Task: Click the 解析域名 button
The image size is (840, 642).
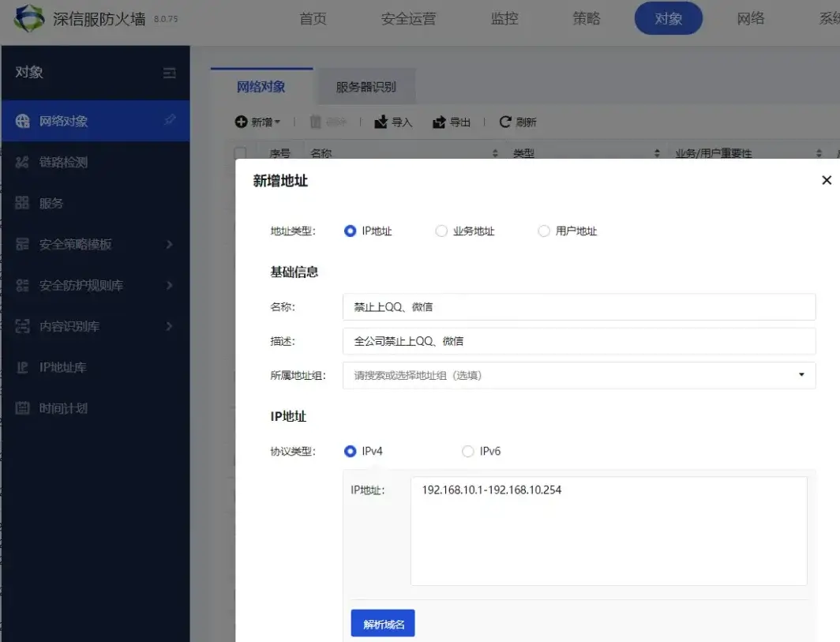Action: pos(383,623)
